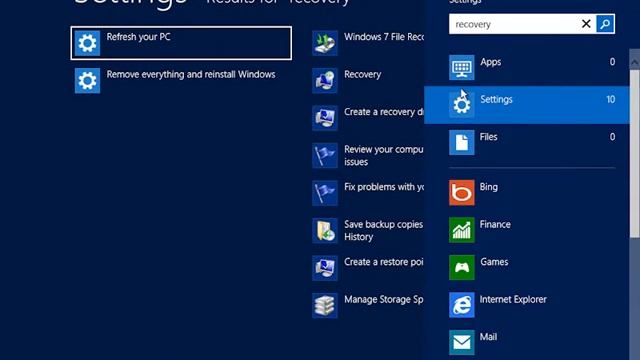Click the magnifier search button
The image size is (640, 360).
[x=605, y=24]
